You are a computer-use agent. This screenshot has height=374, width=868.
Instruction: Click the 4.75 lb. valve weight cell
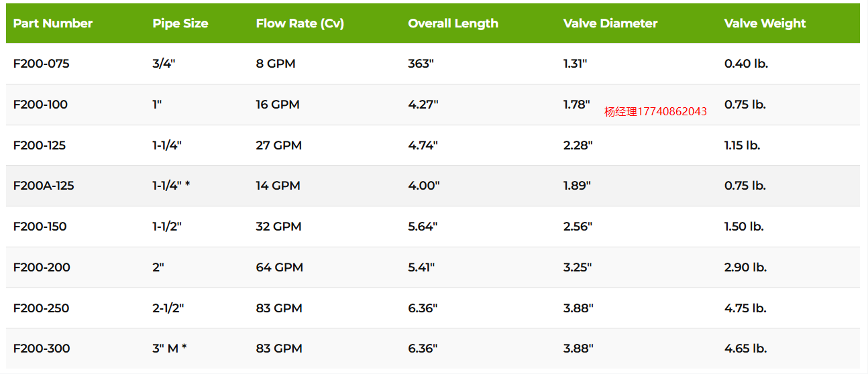click(x=745, y=308)
